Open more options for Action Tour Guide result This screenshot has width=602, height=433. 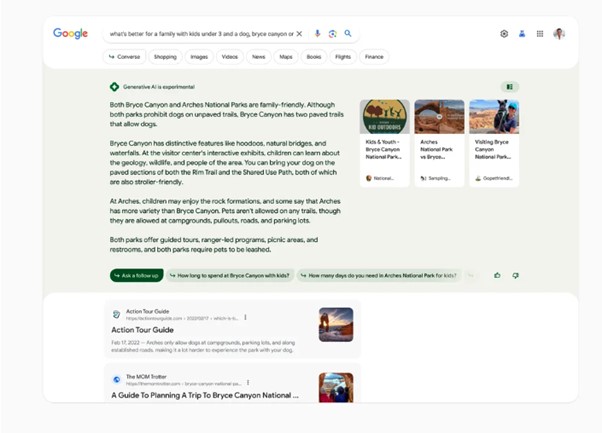pos(246,318)
